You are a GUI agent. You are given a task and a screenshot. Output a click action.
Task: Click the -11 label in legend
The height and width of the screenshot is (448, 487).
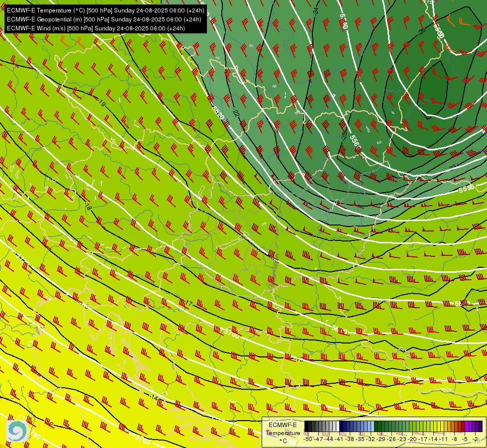[x=444, y=439]
